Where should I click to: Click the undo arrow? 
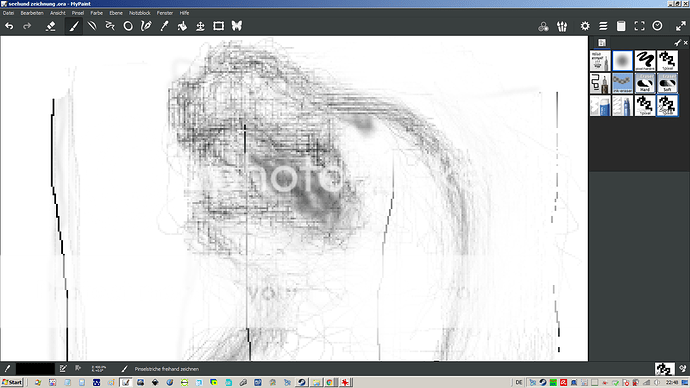(x=9, y=26)
